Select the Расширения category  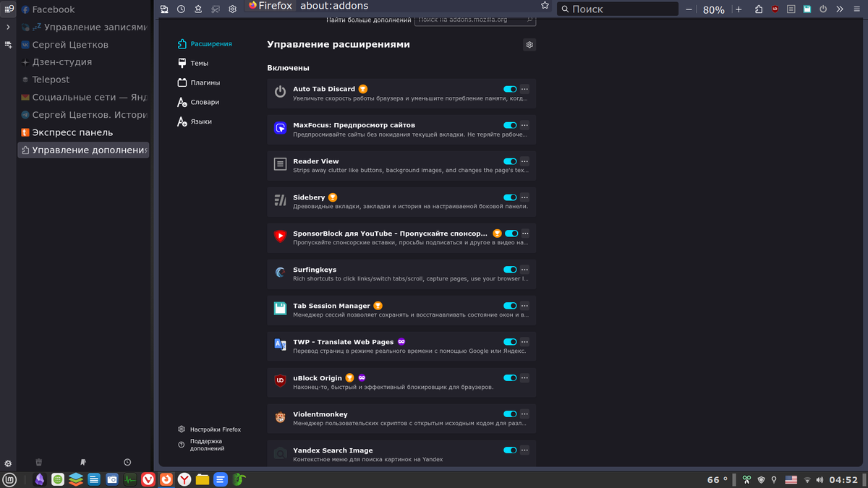pyautogui.click(x=205, y=44)
